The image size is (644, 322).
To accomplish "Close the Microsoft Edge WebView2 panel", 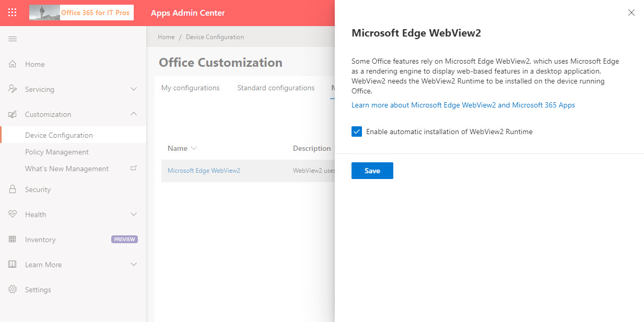I will (x=631, y=13).
